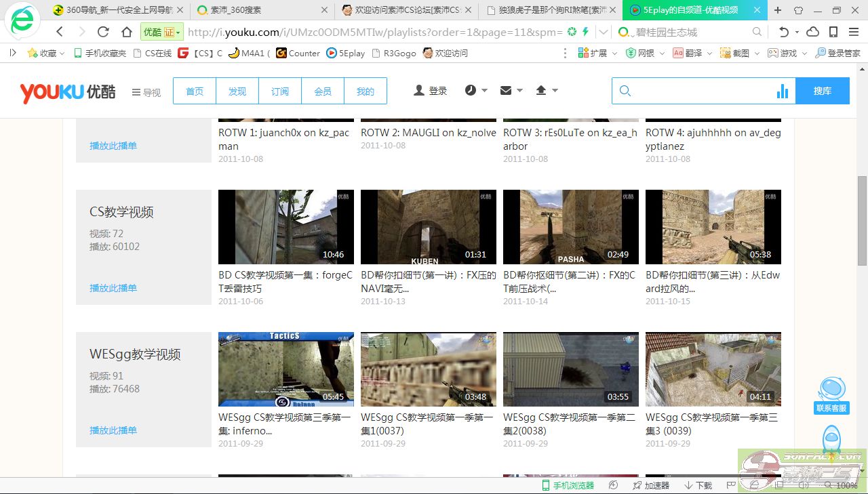Screen dimensions: 868x494
Task: Play the WESgg教学视频 playlist via 播放此播单
Action: click(113, 430)
